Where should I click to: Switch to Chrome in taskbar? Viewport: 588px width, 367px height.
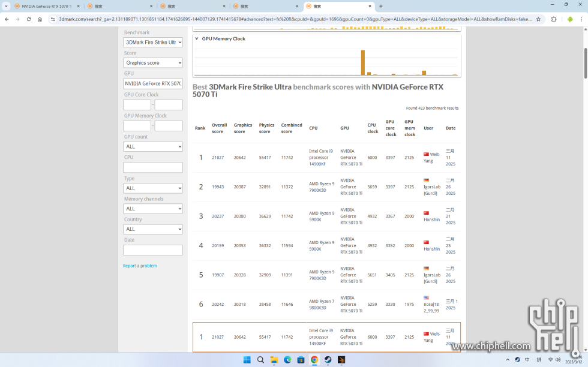coord(314,360)
